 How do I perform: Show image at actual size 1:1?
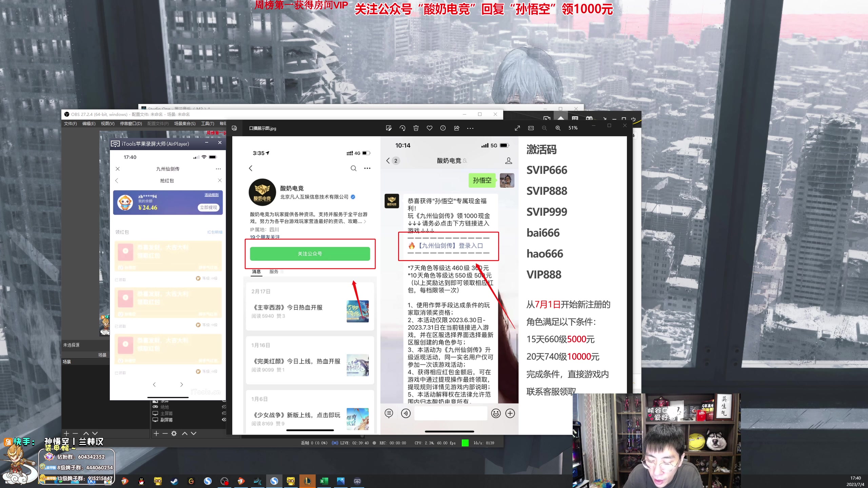[x=531, y=128]
